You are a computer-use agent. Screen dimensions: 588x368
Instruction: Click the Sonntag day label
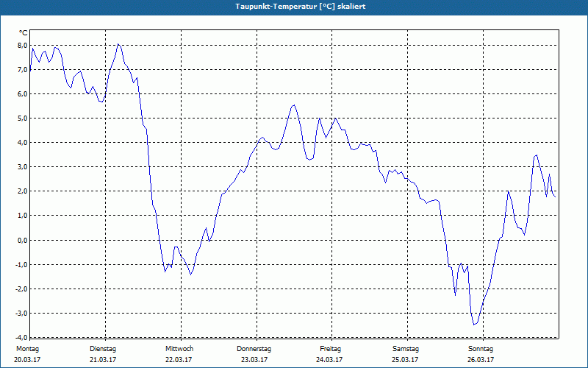click(481, 349)
